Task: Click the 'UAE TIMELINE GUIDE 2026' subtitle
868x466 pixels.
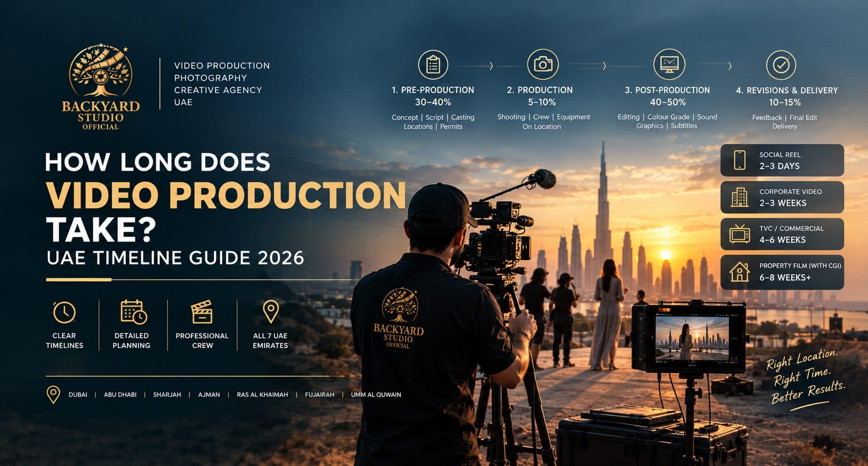Action: pos(175,258)
